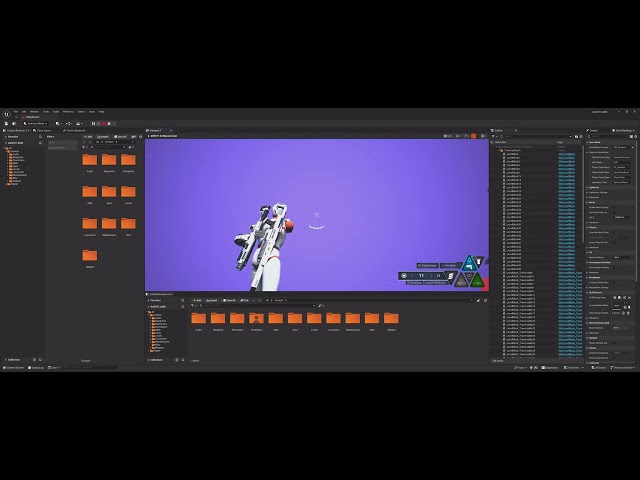Click the lock icon in bottom Content Browser

(x=478, y=300)
